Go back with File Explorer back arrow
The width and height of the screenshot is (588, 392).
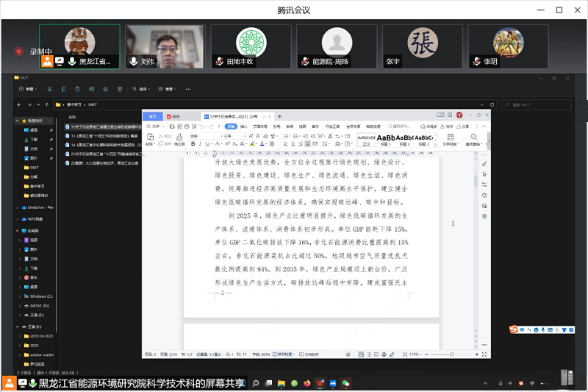point(19,104)
